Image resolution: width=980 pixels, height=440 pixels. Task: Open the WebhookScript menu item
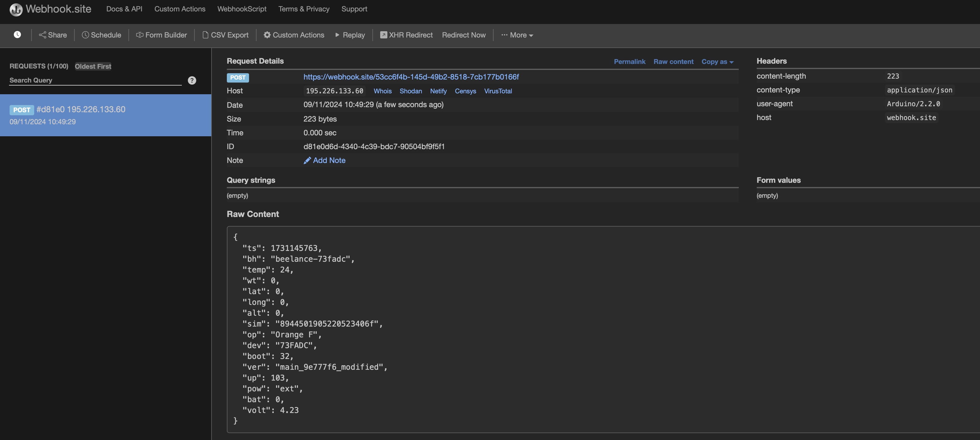point(242,9)
